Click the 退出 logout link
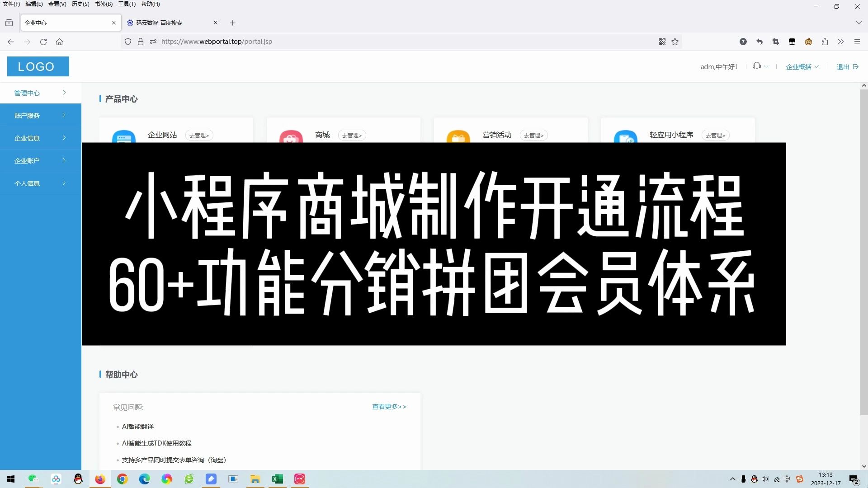Screen dimensions: 868x488 847,67
